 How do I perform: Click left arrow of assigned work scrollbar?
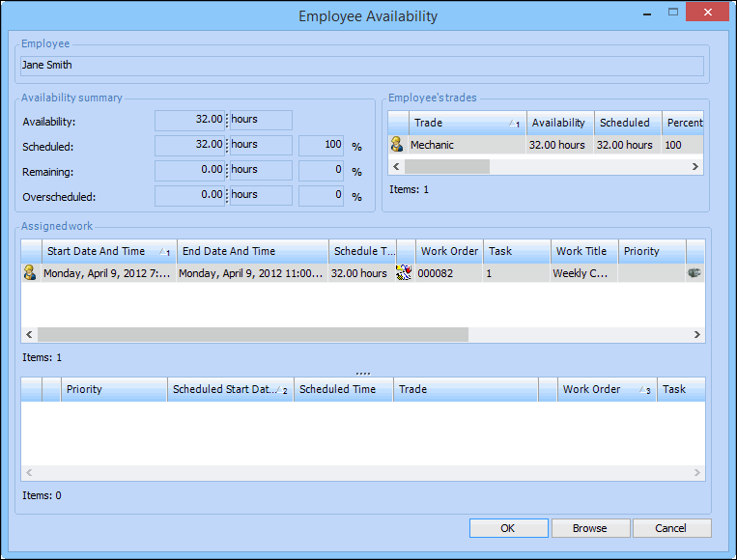pyautogui.click(x=29, y=334)
